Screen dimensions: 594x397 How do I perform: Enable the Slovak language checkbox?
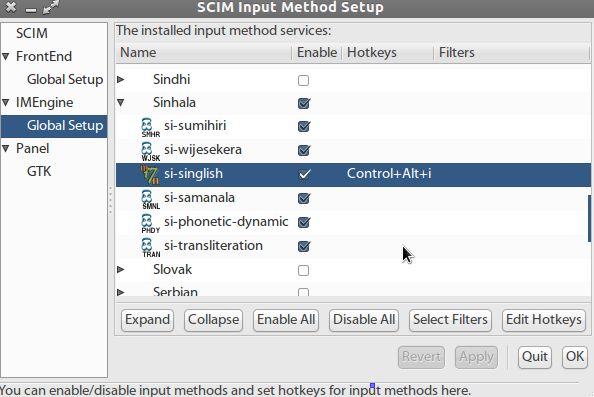(303, 270)
